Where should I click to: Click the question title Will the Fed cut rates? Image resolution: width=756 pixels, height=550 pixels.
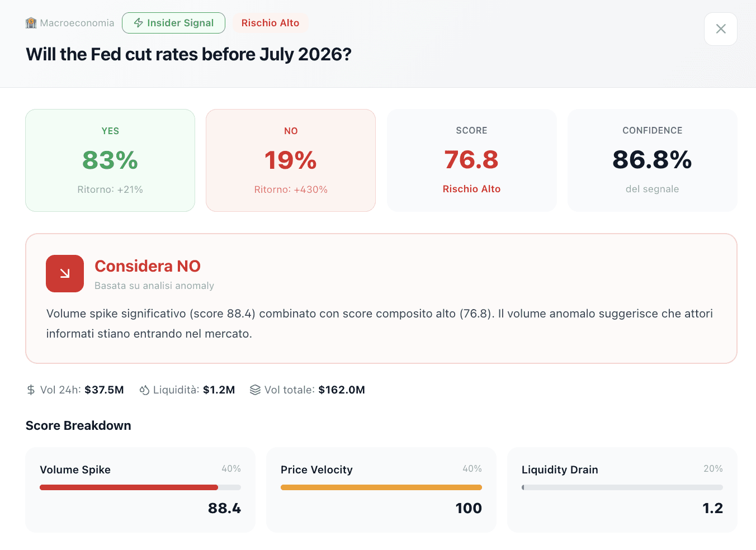click(x=188, y=54)
